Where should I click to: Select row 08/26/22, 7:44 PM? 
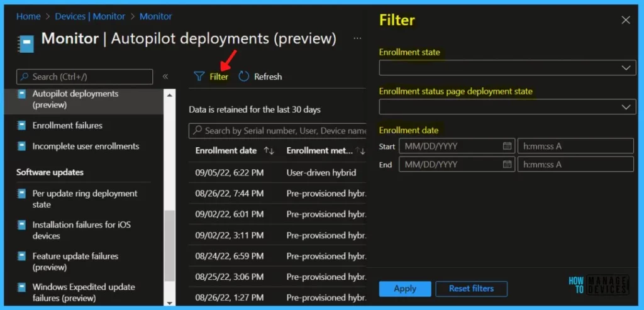pos(277,194)
